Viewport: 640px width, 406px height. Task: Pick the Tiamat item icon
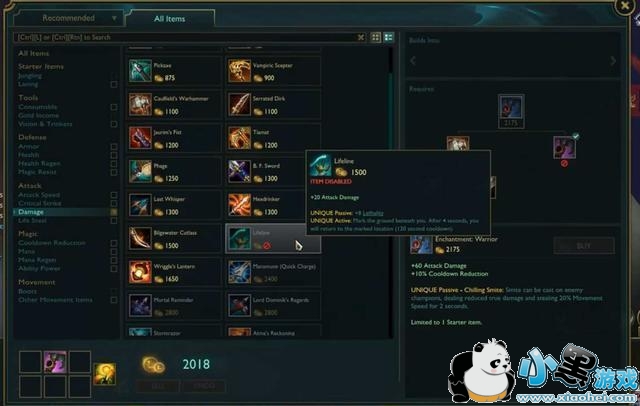(239, 138)
